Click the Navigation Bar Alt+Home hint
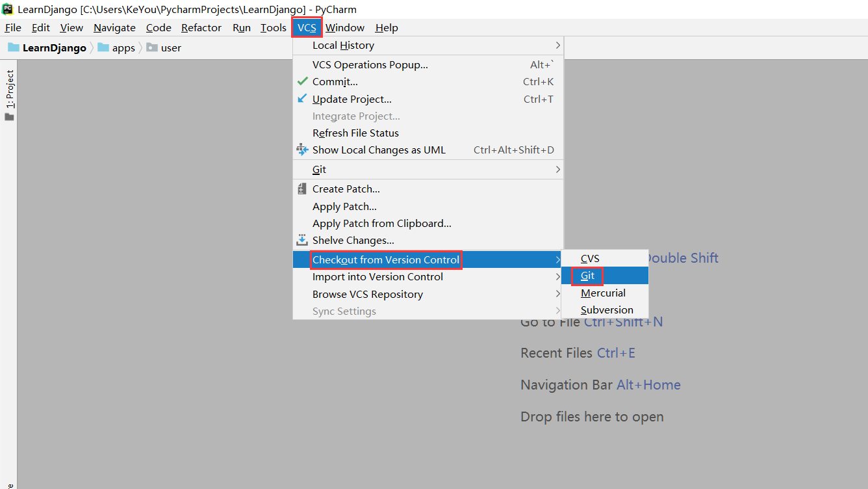The image size is (868, 489). tap(600, 385)
